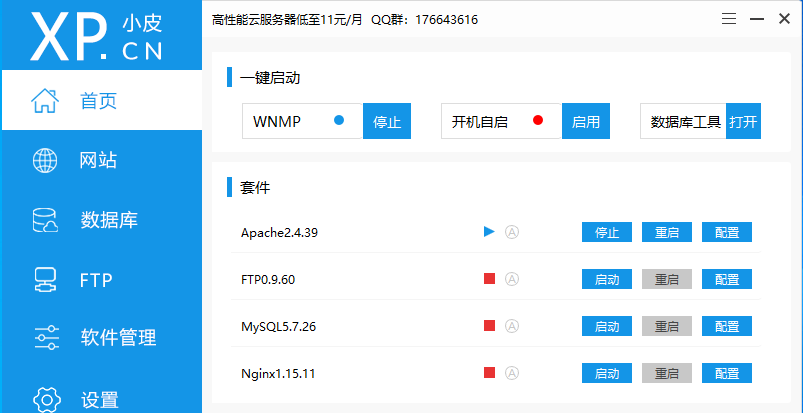
Task: Toggle Apache2.4.39 auto-start A icon
Action: (512, 232)
